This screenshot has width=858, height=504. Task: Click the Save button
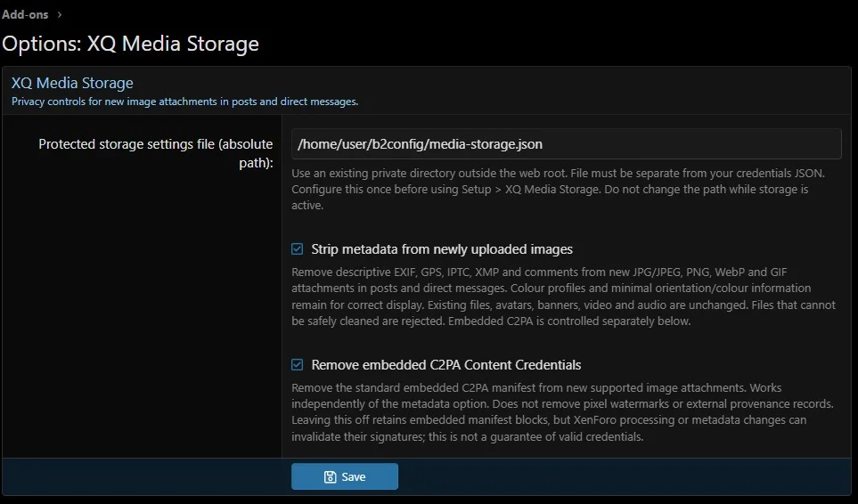[x=345, y=476]
